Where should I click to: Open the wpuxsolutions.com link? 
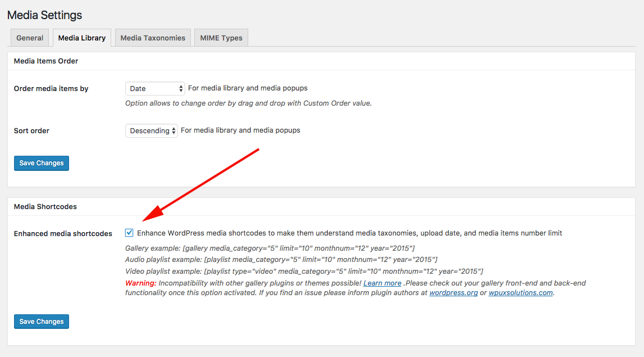520,292
